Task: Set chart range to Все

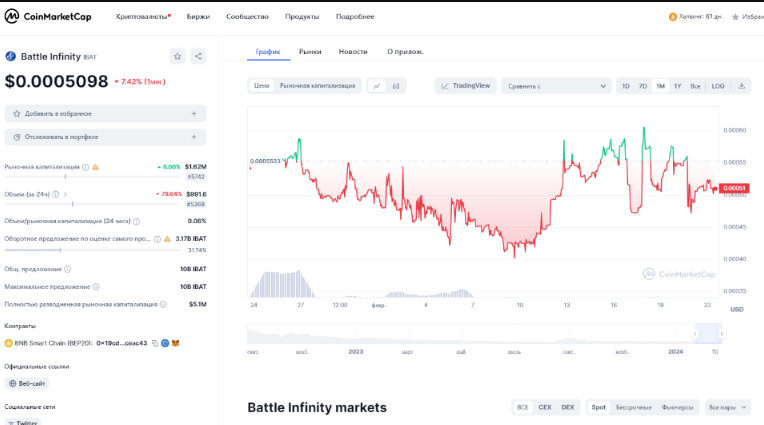Action: coord(695,86)
